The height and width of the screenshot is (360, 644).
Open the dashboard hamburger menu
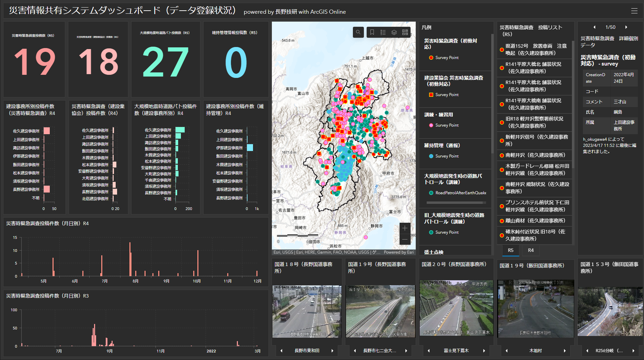tap(635, 10)
